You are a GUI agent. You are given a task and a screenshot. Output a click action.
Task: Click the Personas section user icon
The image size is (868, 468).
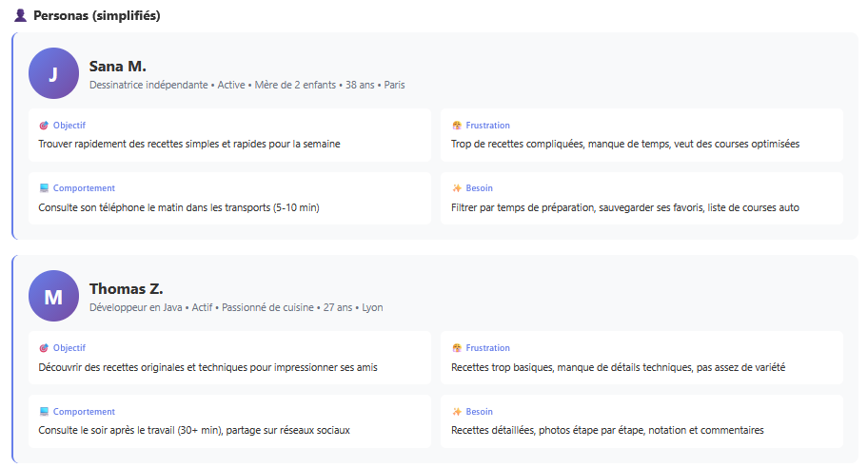[x=21, y=16]
